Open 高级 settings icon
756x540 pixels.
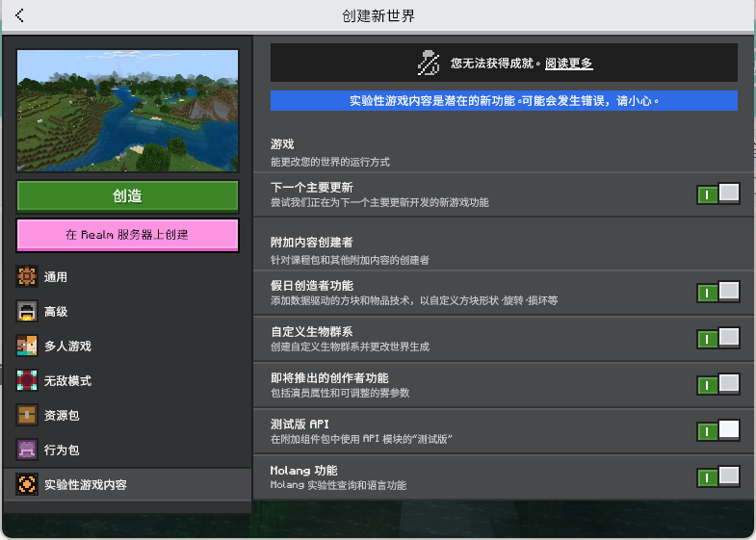pyautogui.click(x=27, y=311)
